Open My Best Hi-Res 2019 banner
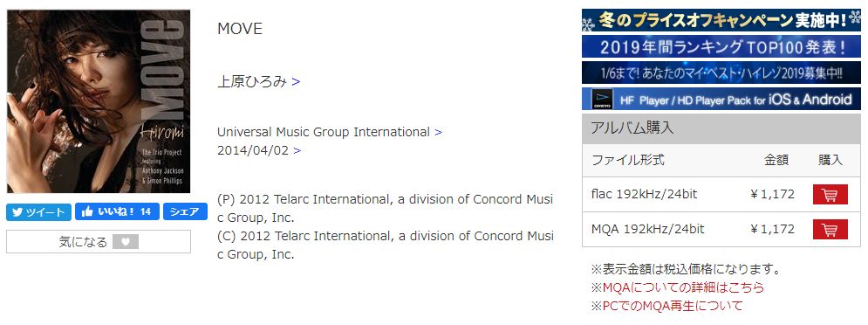Image resolution: width=868 pixels, height=325 pixels. 721,73
